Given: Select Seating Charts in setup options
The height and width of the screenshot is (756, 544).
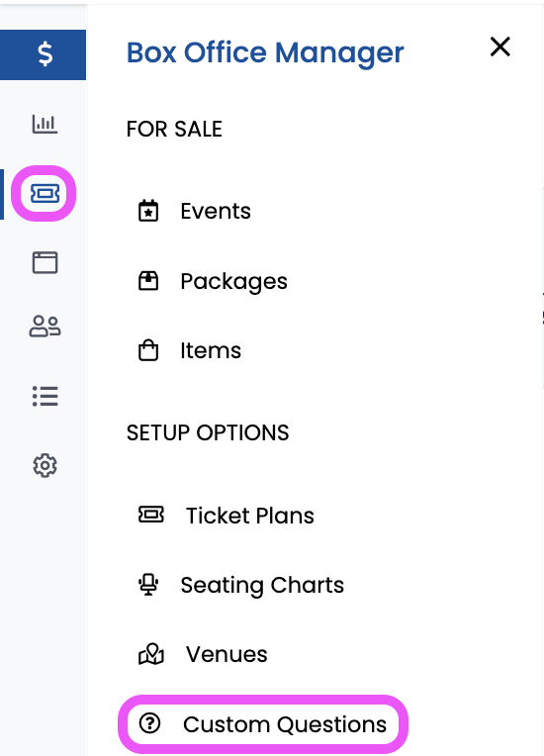Looking at the screenshot, I should pyautogui.click(x=262, y=586).
